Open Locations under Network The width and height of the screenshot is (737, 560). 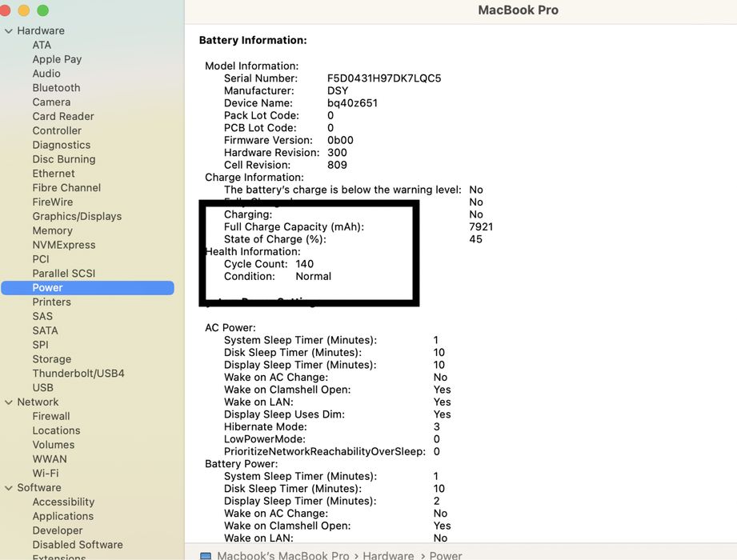[56, 431]
